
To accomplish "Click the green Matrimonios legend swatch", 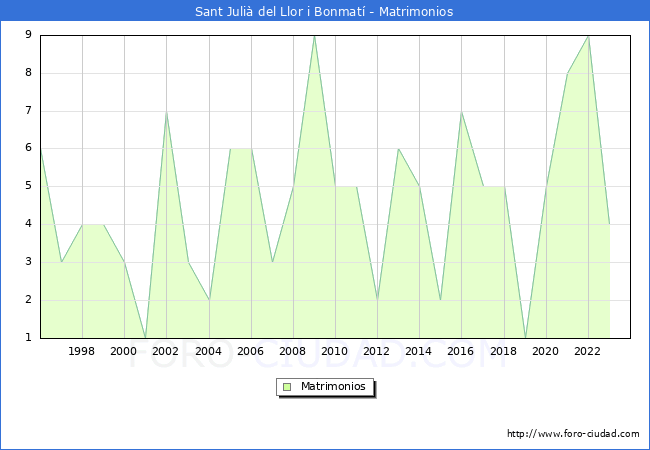I will point(287,386).
